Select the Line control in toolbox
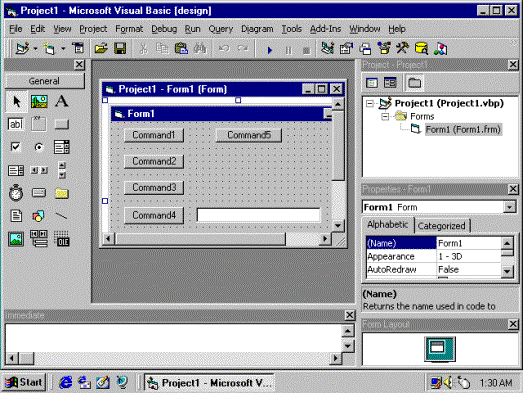 [x=62, y=216]
